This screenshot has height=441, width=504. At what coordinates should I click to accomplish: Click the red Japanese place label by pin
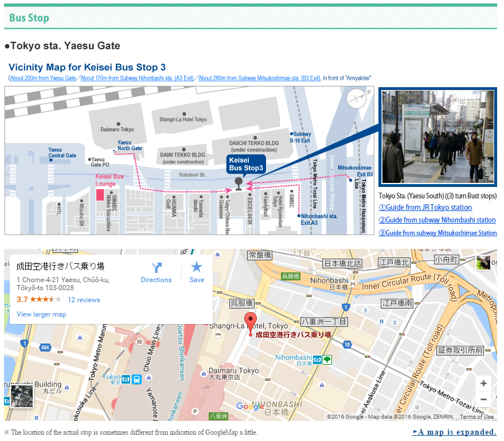click(x=293, y=335)
